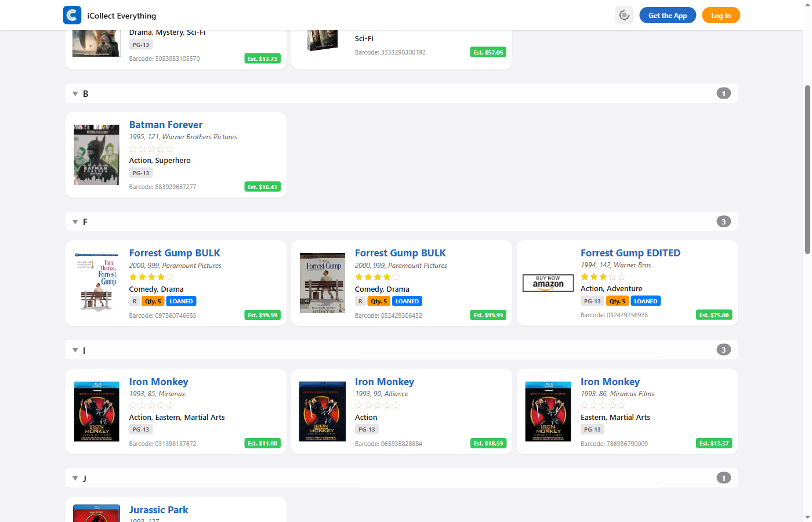Click the Miramax Iron Monkey cover thumbnail
Image resolution: width=812 pixels, height=522 pixels.
[96, 411]
